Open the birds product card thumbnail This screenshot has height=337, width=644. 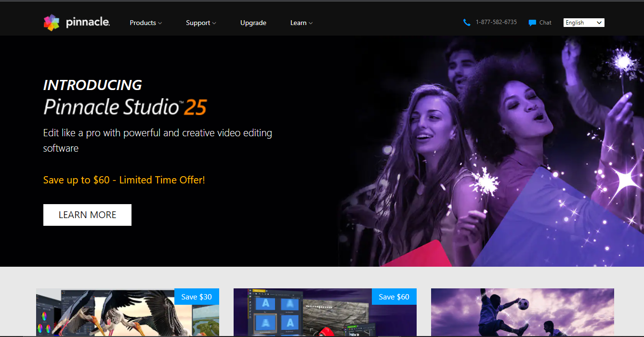point(128,312)
